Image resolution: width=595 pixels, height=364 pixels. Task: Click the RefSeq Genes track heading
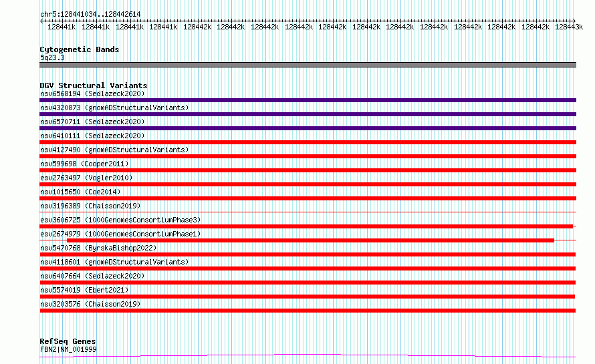(68, 341)
